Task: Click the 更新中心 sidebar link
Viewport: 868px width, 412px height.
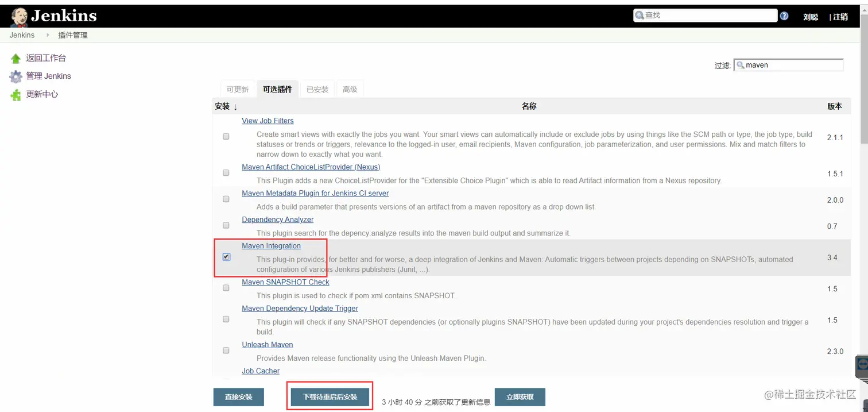Action: [42, 94]
